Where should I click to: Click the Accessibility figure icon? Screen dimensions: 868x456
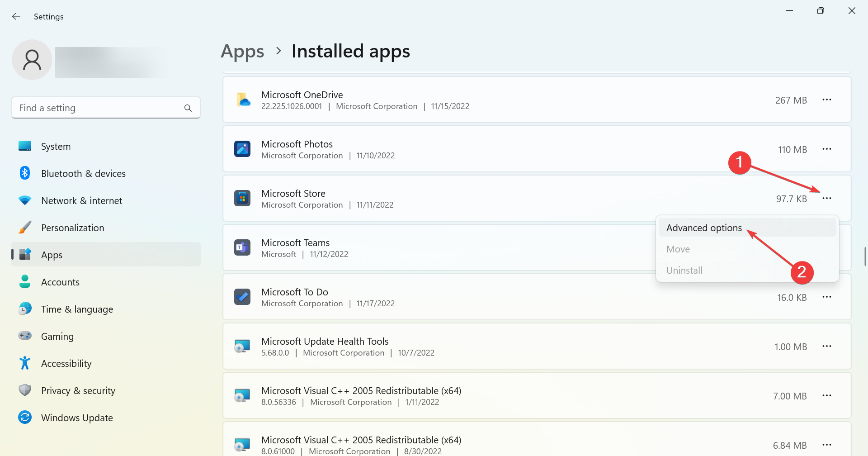click(x=25, y=363)
